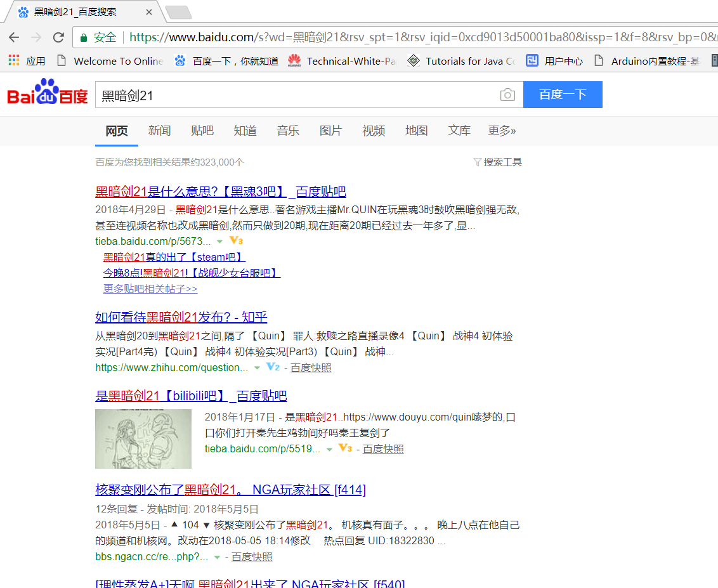The width and height of the screenshot is (718, 588).
Task: Open the Huawei Technical-White-Pa bookmark
Action: tap(342, 61)
